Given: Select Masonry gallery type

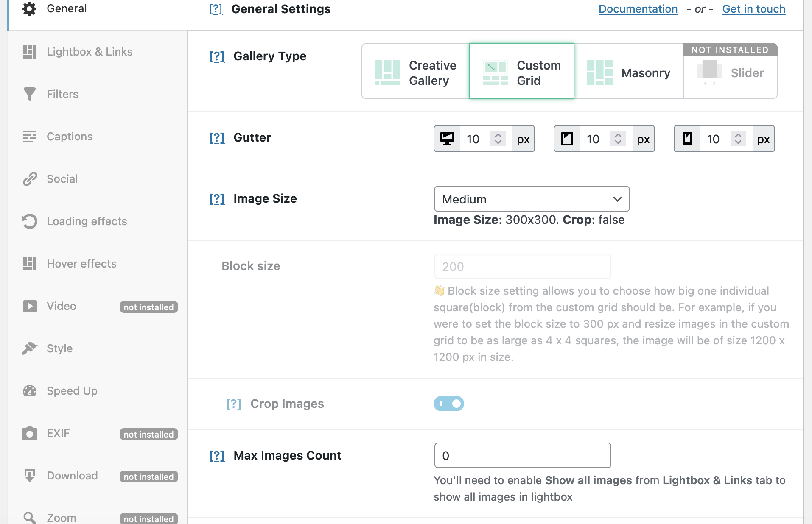Looking at the screenshot, I should click(x=629, y=71).
